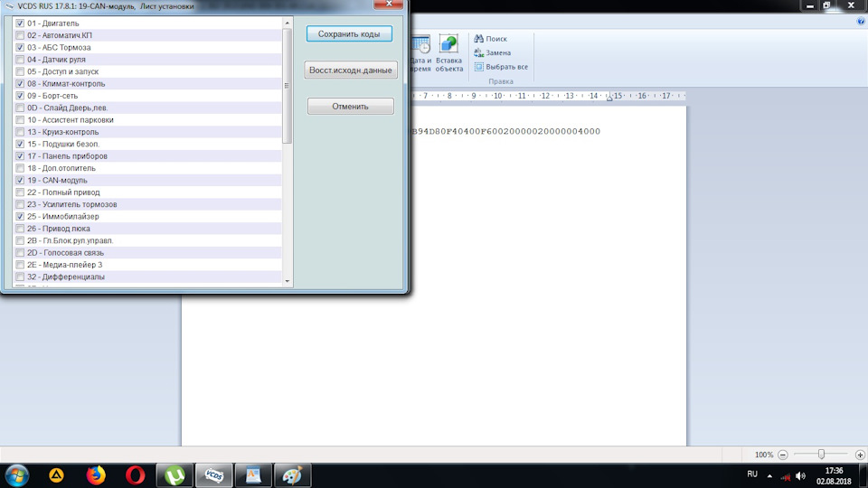Uncheck 15 - Подушки безоп. checkbox

coord(20,144)
